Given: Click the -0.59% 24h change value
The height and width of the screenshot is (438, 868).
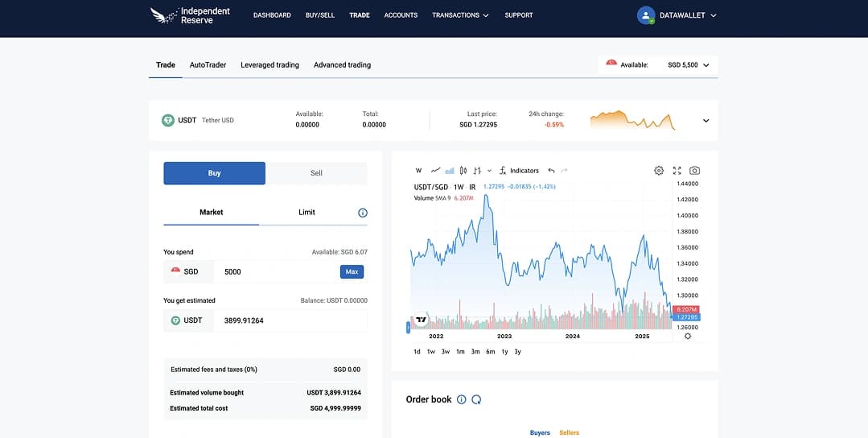Looking at the screenshot, I should (553, 125).
